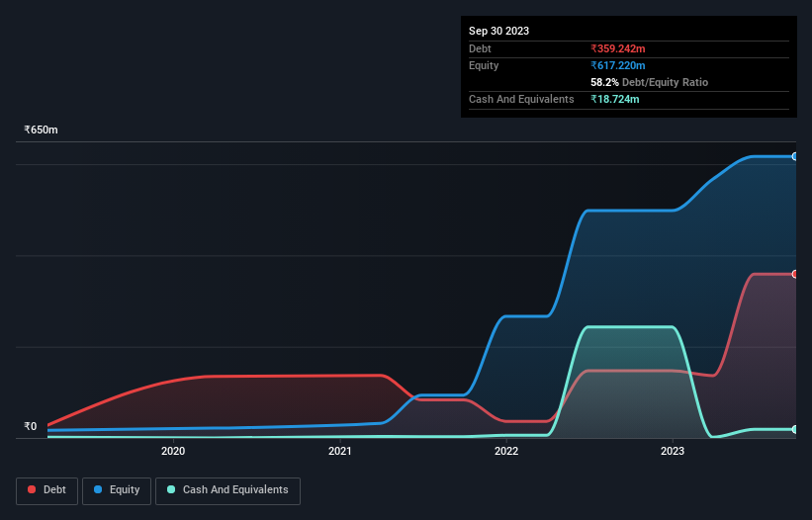Click the Equity label in tooltip

point(484,65)
